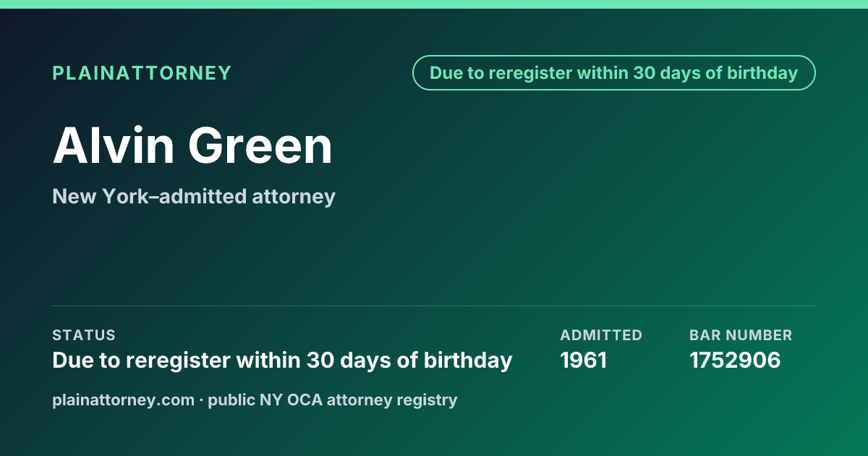Image resolution: width=868 pixels, height=456 pixels.
Task: Select the admission year 1961
Action: (584, 360)
